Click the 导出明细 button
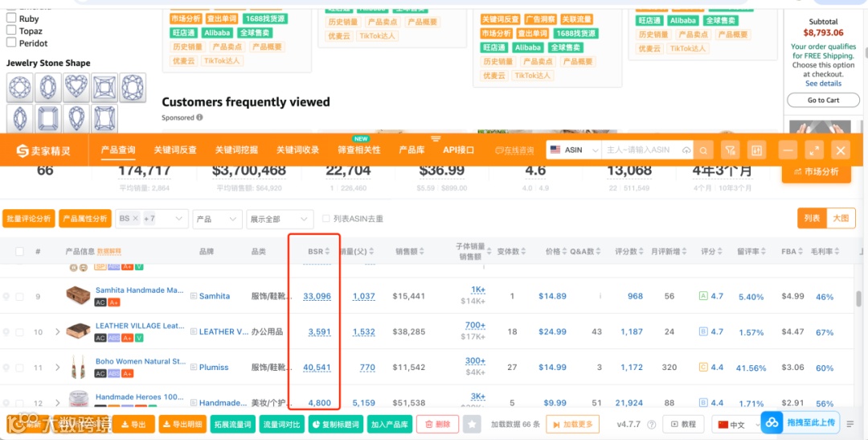Viewport: 868px width, 440px height. 182,425
